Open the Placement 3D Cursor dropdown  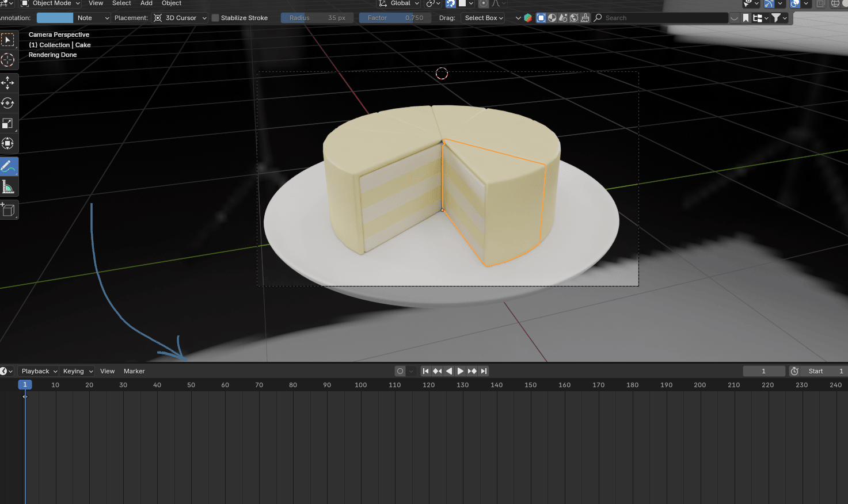(x=180, y=18)
